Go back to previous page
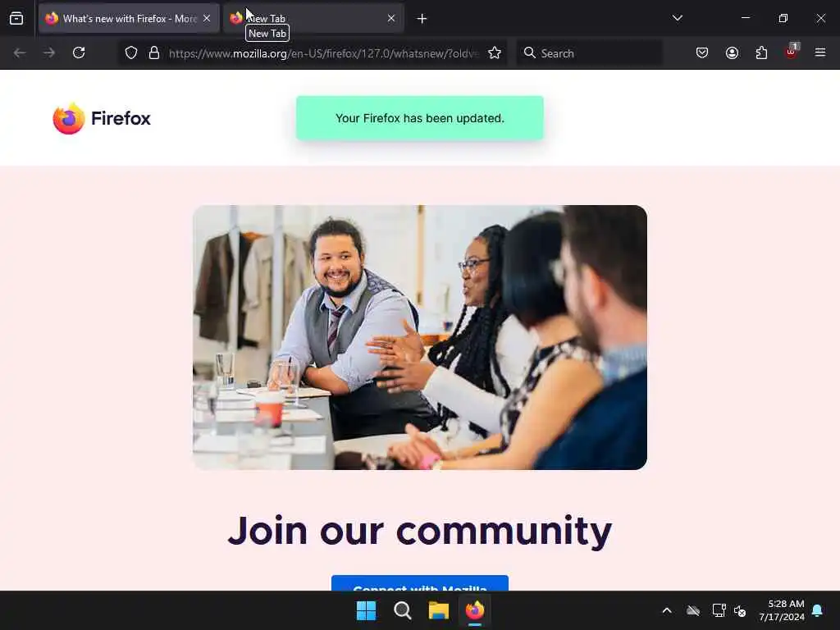Screen dimensions: 840x630 coord(20,53)
